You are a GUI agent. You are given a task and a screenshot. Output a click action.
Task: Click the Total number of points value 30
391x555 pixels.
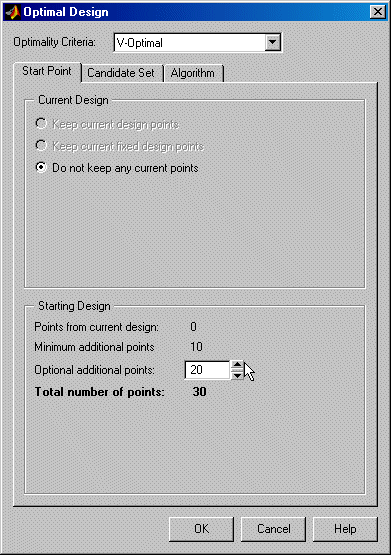coord(200,392)
